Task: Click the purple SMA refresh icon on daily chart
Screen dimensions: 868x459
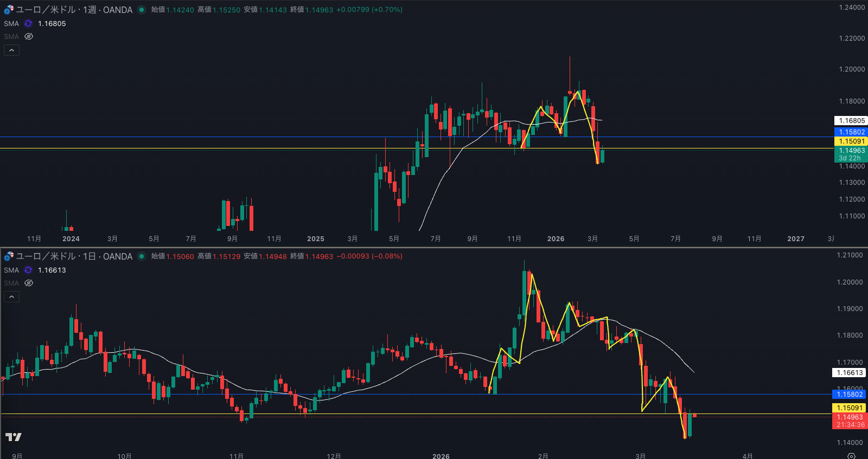Action: [28, 270]
